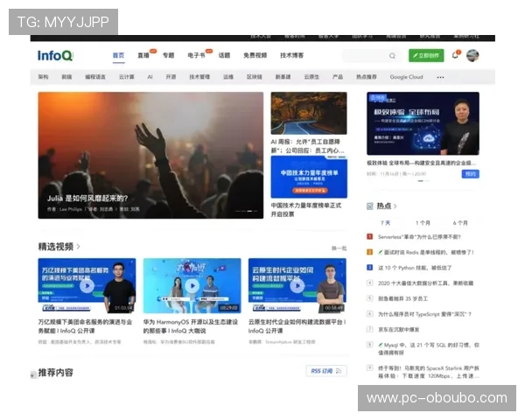Select the 前端 category
Screen dimensions: 525x420
pyautogui.click(x=66, y=77)
